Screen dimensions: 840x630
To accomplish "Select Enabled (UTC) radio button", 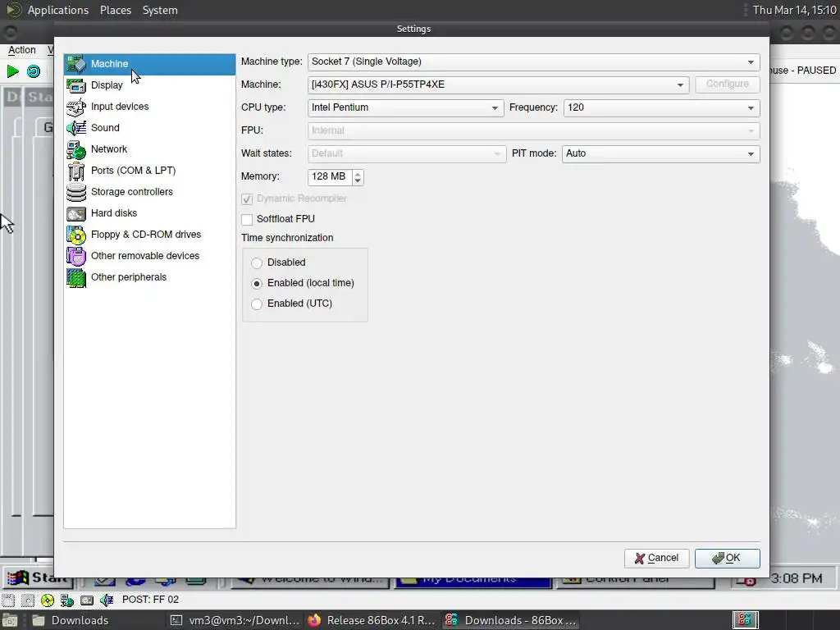I will coord(257,304).
